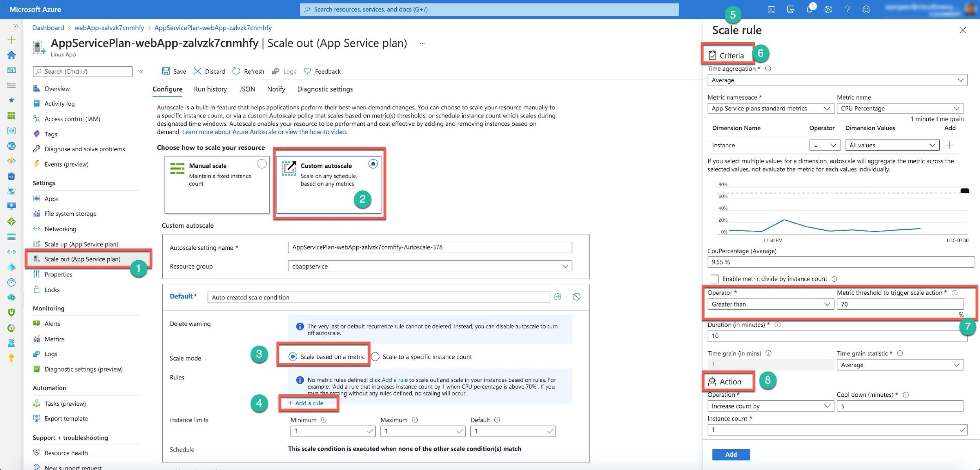Image resolution: width=980 pixels, height=470 pixels.
Task: Add dimension with the plus icon
Action: 949,145
